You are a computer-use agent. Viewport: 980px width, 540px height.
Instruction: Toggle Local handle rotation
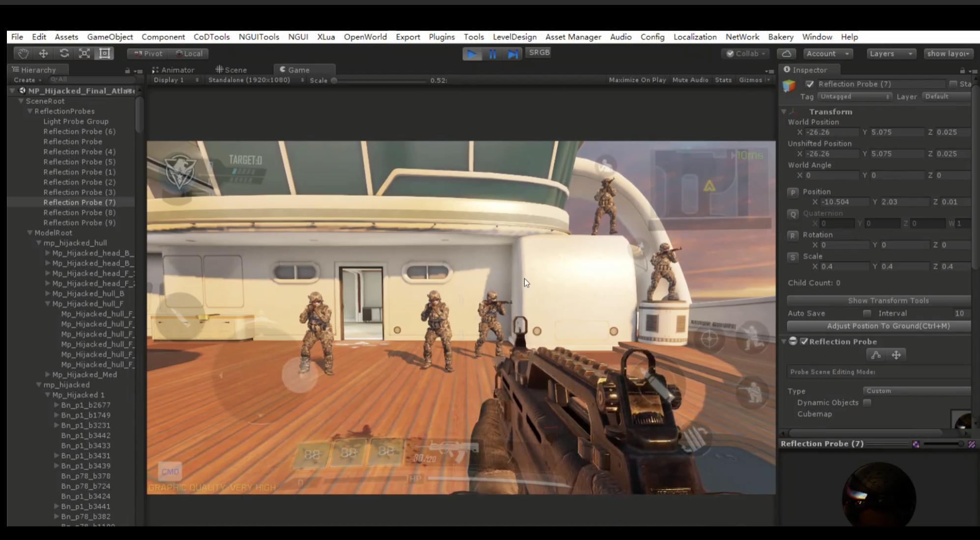point(189,54)
